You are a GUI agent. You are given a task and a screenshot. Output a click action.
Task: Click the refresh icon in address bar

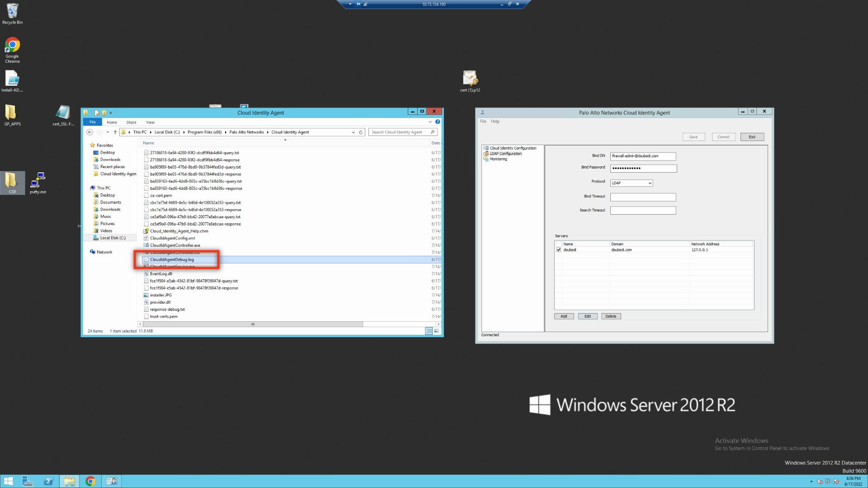pyautogui.click(x=361, y=132)
